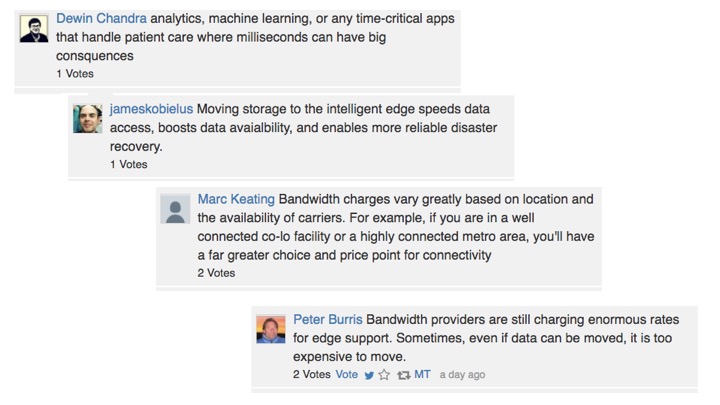Click the Twitter bird share icon
This screenshot has width=720, height=405.
click(x=369, y=375)
